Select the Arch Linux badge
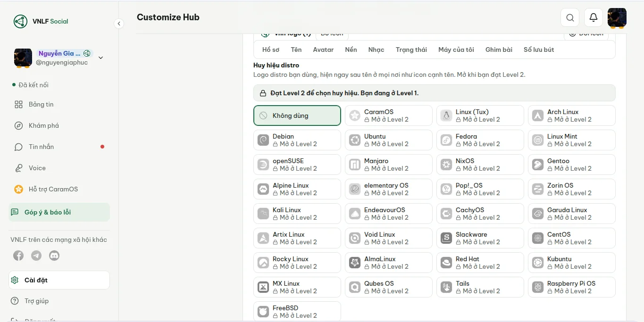This screenshot has height=322, width=644. pos(572,116)
